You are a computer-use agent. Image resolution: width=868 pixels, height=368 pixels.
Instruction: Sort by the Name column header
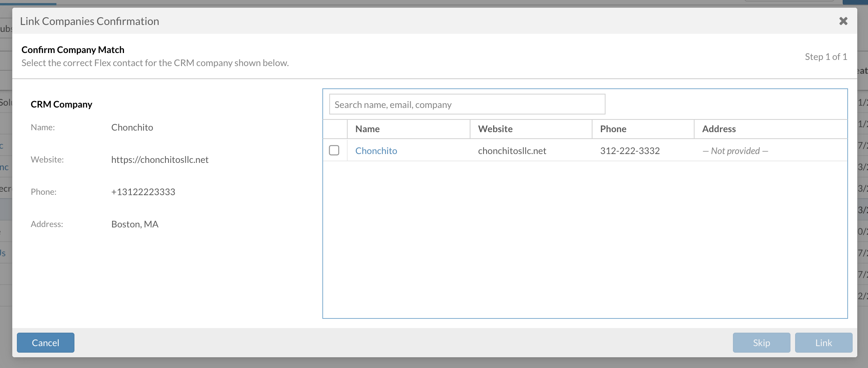[x=367, y=129]
